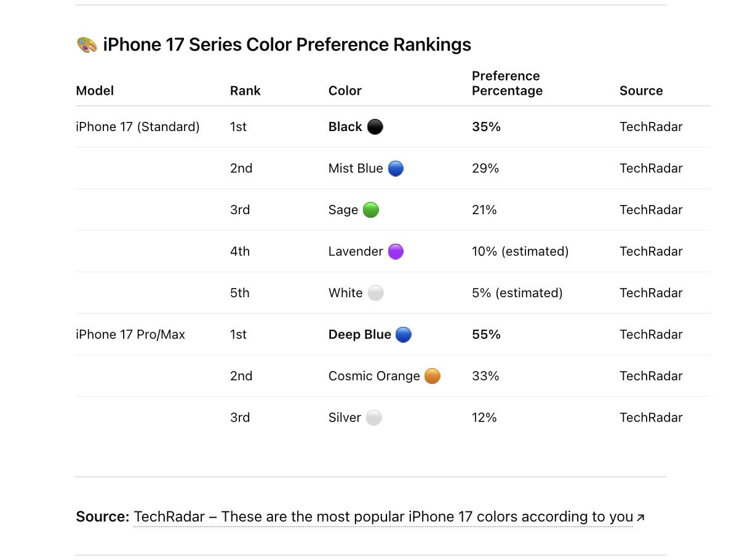Click the blue circle next to Deep Blue
This screenshot has width=742, height=560.
403,335
